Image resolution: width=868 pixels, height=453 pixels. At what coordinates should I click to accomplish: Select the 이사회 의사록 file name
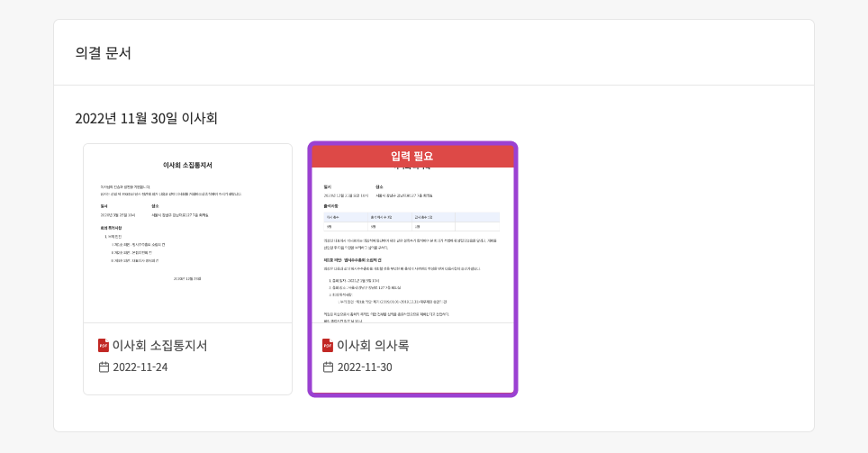tap(373, 345)
